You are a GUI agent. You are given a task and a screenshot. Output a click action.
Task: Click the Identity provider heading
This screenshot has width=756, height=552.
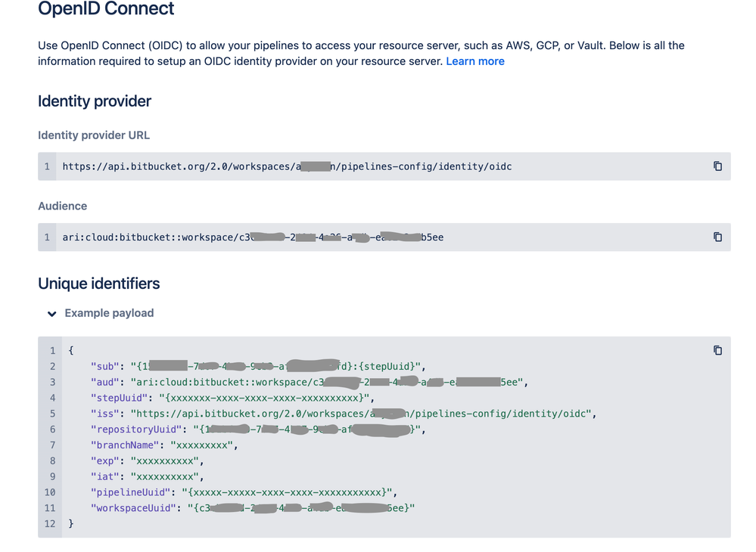tap(95, 101)
